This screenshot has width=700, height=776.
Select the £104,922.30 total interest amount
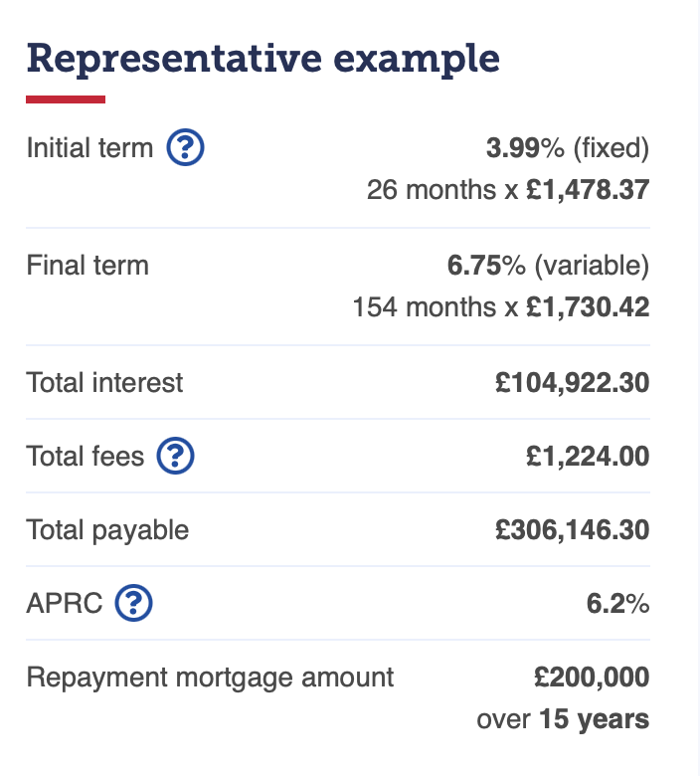573,383
